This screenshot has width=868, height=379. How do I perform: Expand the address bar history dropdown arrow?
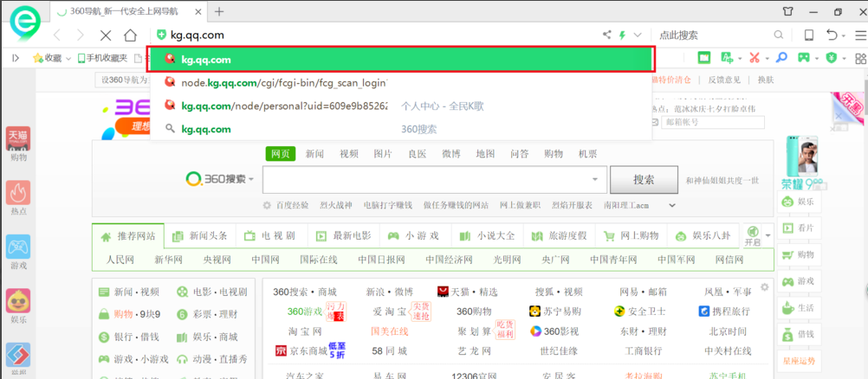(638, 35)
